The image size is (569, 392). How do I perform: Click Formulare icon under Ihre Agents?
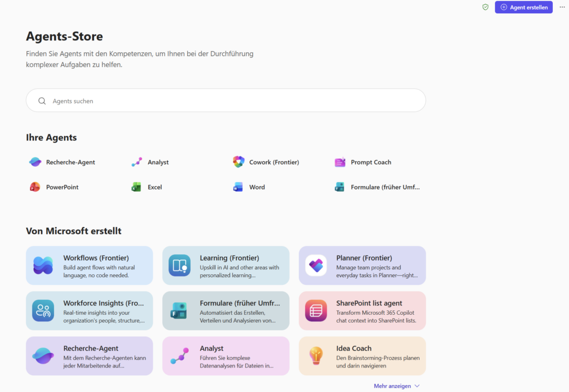340,187
